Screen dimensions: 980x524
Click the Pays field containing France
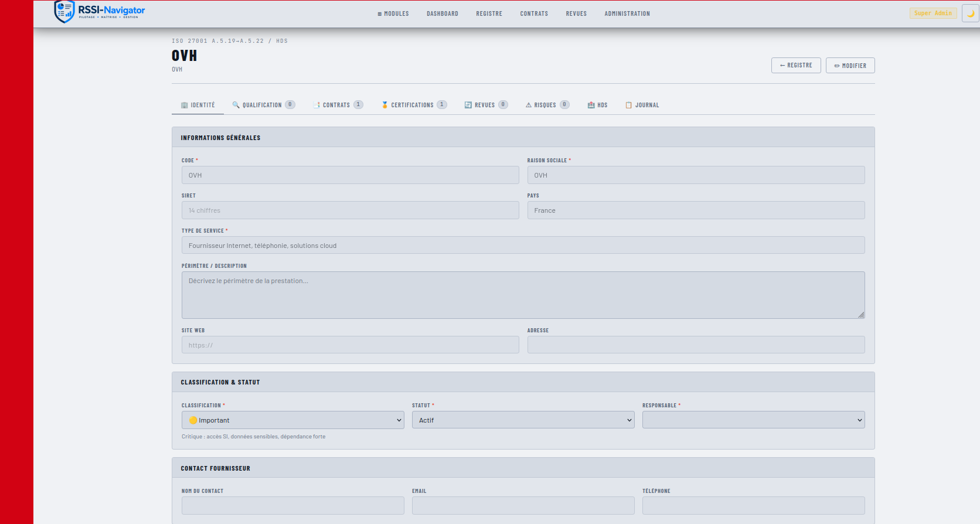pos(696,210)
